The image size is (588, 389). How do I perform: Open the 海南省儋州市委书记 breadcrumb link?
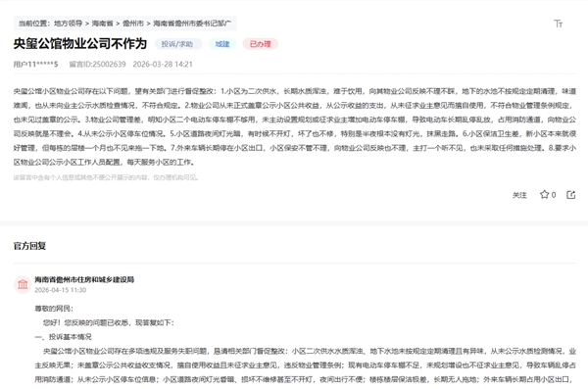pos(192,24)
